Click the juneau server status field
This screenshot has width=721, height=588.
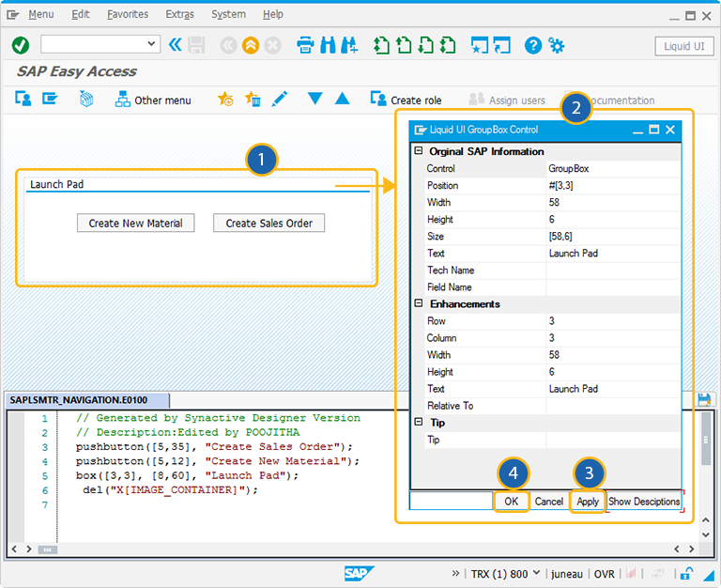[566, 574]
